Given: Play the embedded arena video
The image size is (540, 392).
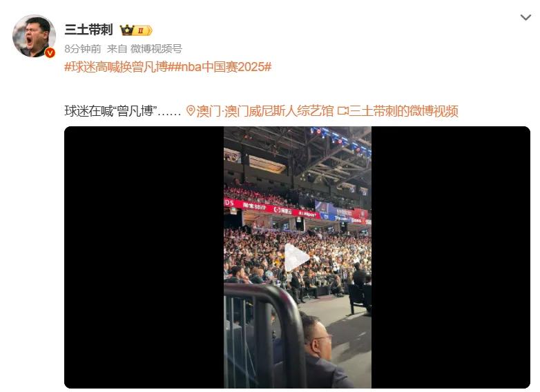Looking at the screenshot, I should [296, 258].
